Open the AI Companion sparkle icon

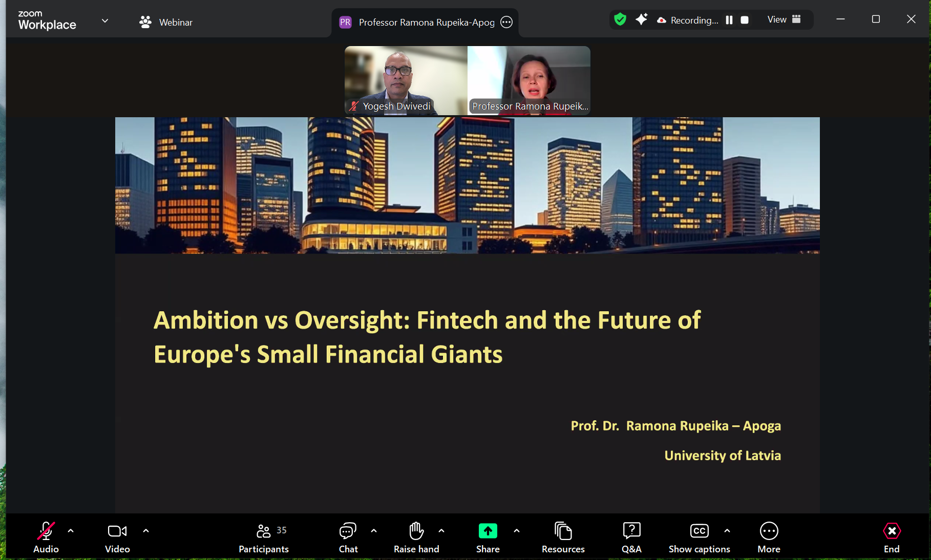click(641, 19)
